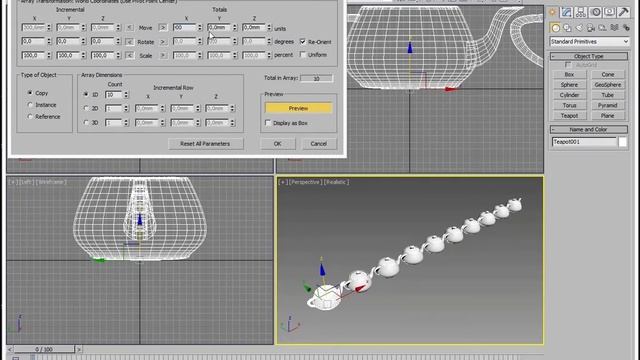Image resolution: width=640 pixels, height=360 pixels.
Task: Click the Scale left arrow toggle
Action: [129, 55]
